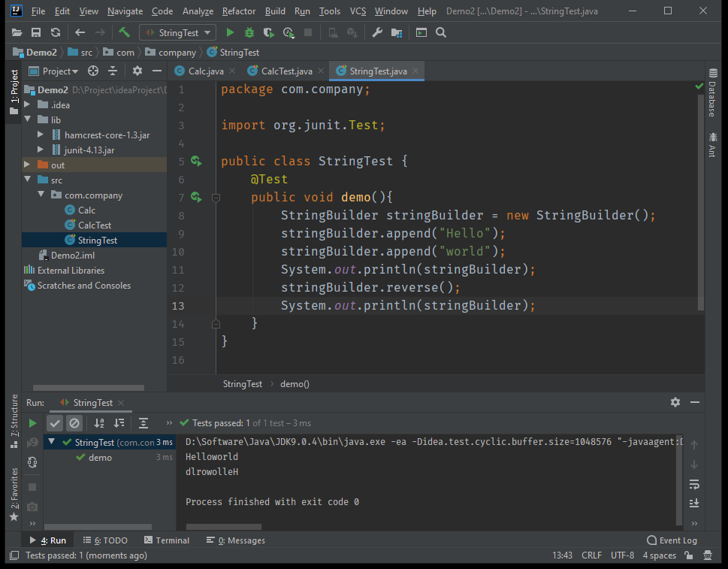The width and height of the screenshot is (728, 569).
Task: Run StringTest with the green play button
Action: (x=230, y=32)
